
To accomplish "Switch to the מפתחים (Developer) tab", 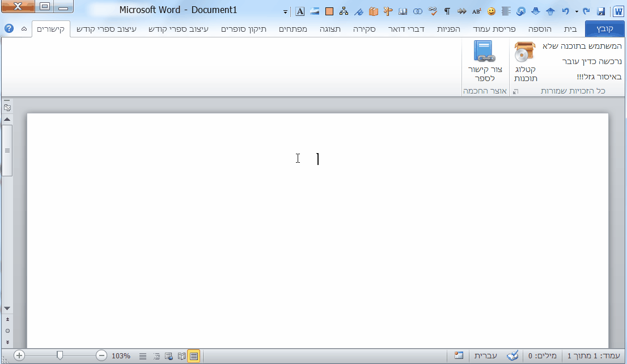I will (x=293, y=29).
